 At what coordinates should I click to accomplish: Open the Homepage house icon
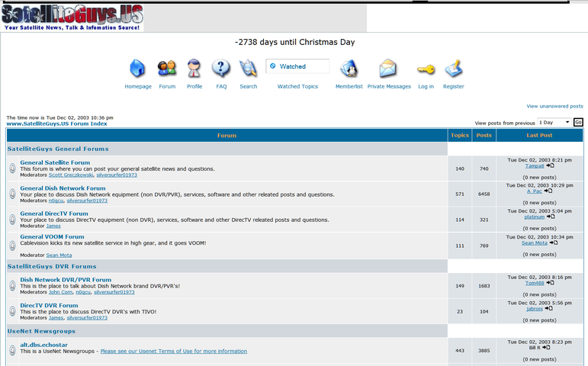(137, 69)
